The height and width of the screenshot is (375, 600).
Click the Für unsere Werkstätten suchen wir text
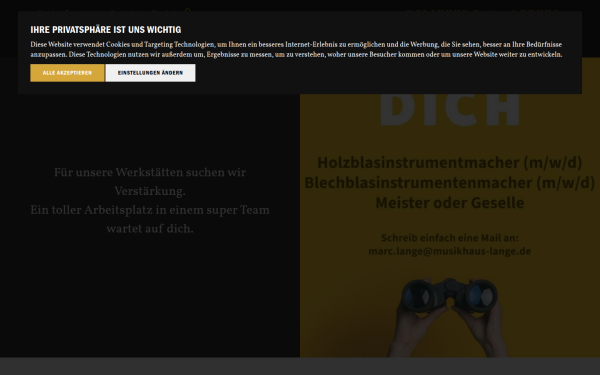point(150,173)
